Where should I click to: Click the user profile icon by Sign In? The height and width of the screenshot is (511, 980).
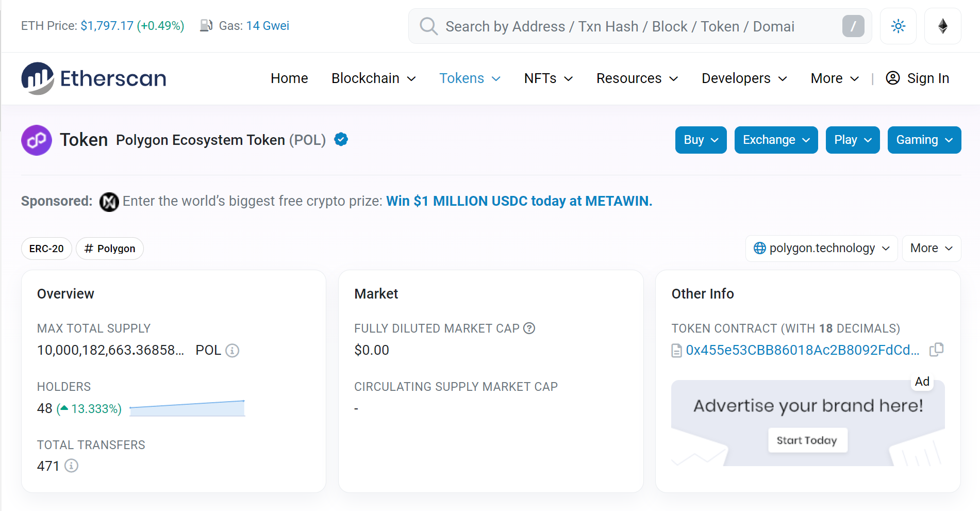[x=893, y=78]
